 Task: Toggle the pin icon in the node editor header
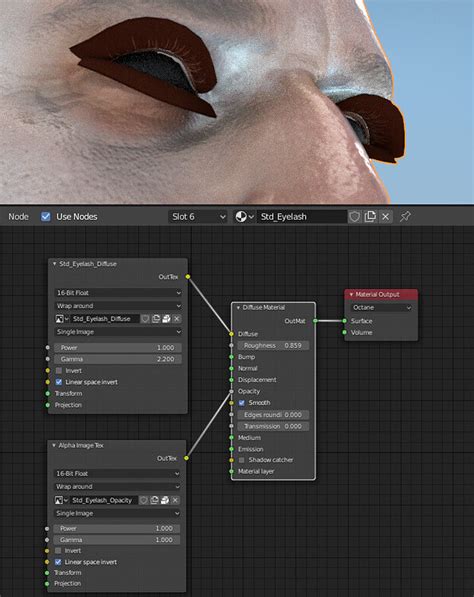coord(405,217)
